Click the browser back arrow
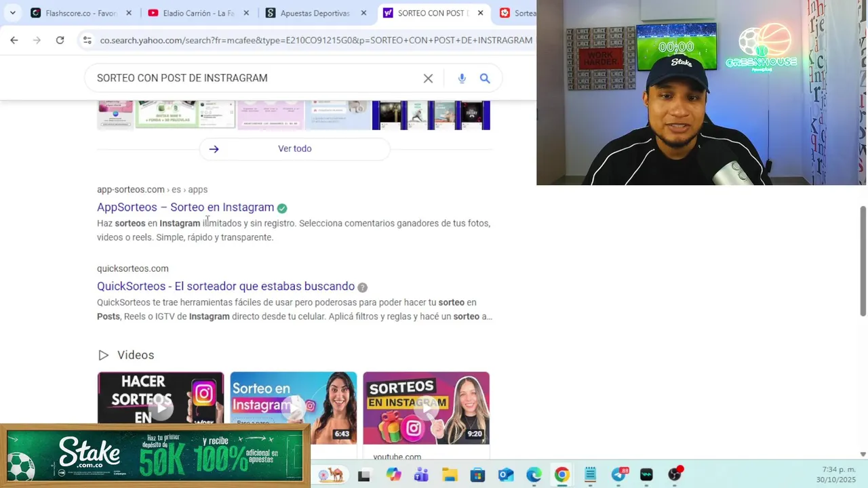 click(x=14, y=40)
